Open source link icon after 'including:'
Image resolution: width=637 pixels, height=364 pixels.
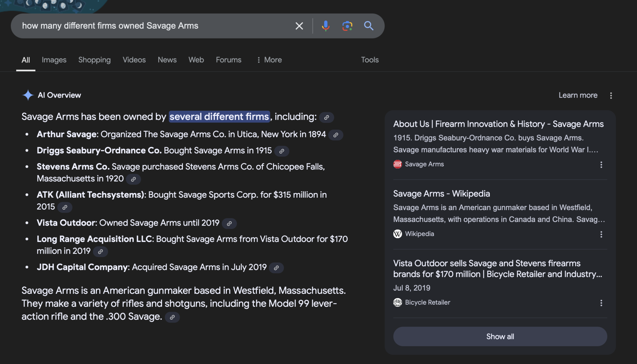coord(327,117)
